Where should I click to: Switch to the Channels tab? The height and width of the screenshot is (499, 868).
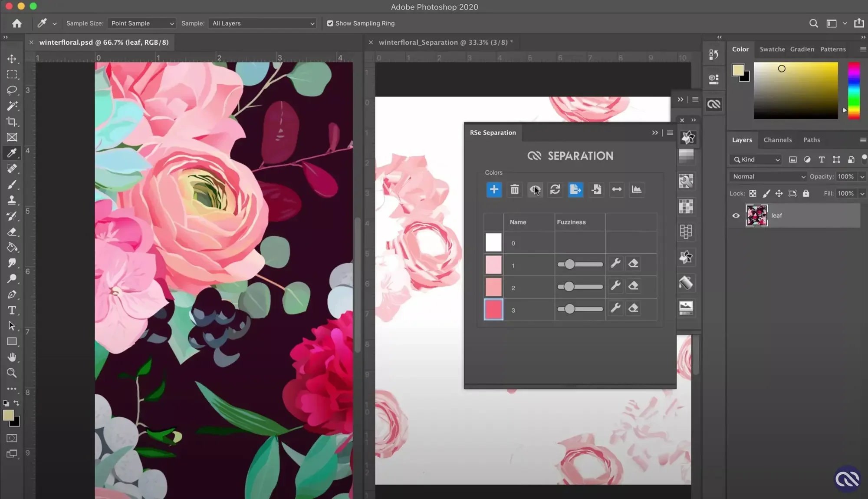coord(777,140)
